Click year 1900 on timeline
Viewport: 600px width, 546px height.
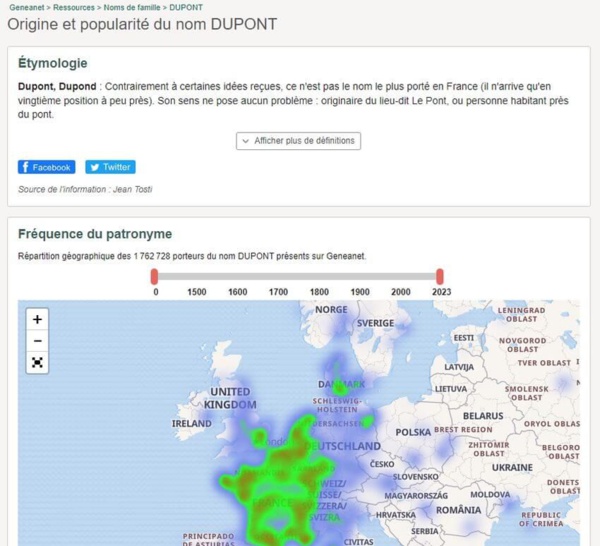click(x=360, y=292)
